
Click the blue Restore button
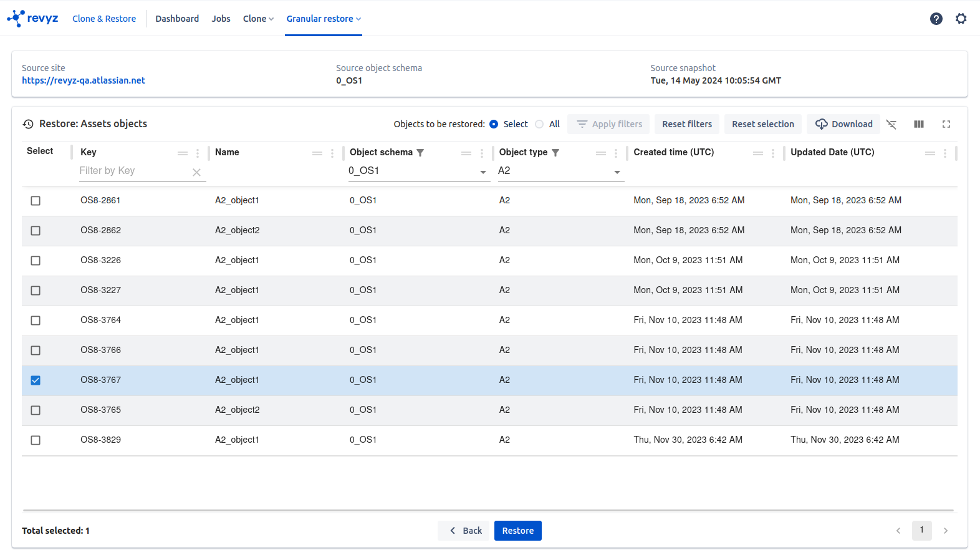click(x=518, y=531)
